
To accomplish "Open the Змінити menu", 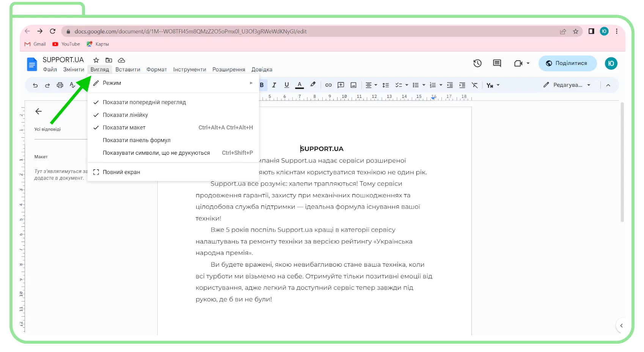I will tap(74, 69).
